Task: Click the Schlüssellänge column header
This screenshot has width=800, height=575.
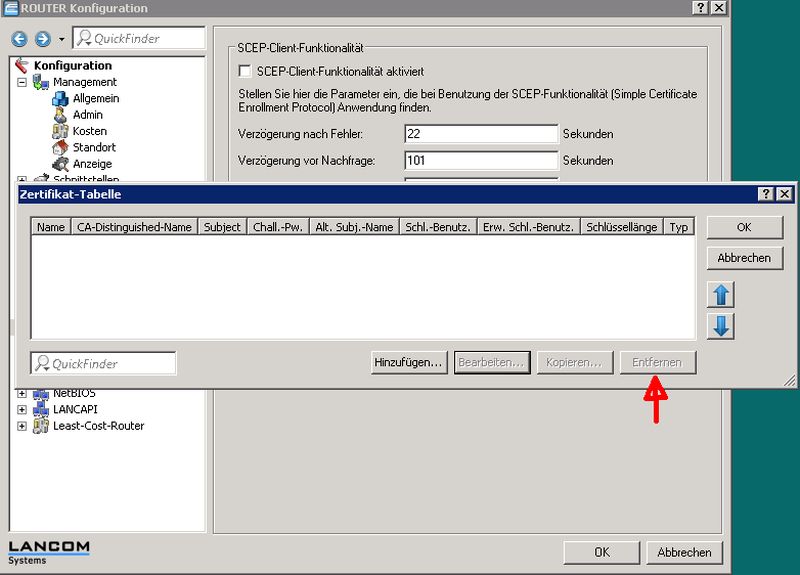Action: pyautogui.click(x=621, y=227)
